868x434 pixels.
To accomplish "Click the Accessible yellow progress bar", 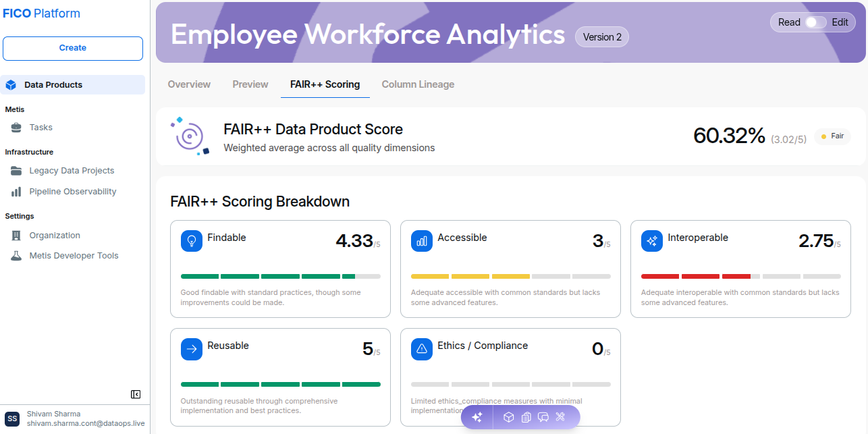I will click(511, 276).
